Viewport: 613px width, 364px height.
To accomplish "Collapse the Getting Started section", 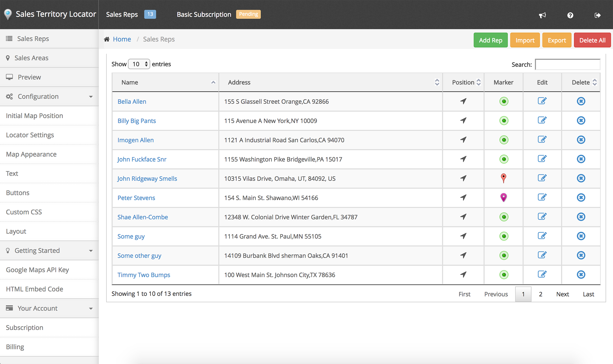I will pos(91,251).
